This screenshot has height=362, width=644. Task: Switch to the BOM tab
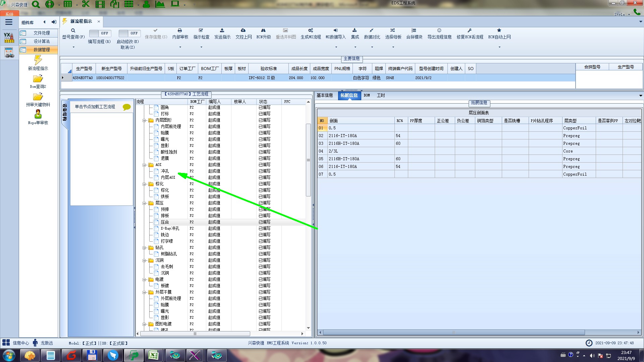[x=367, y=96]
